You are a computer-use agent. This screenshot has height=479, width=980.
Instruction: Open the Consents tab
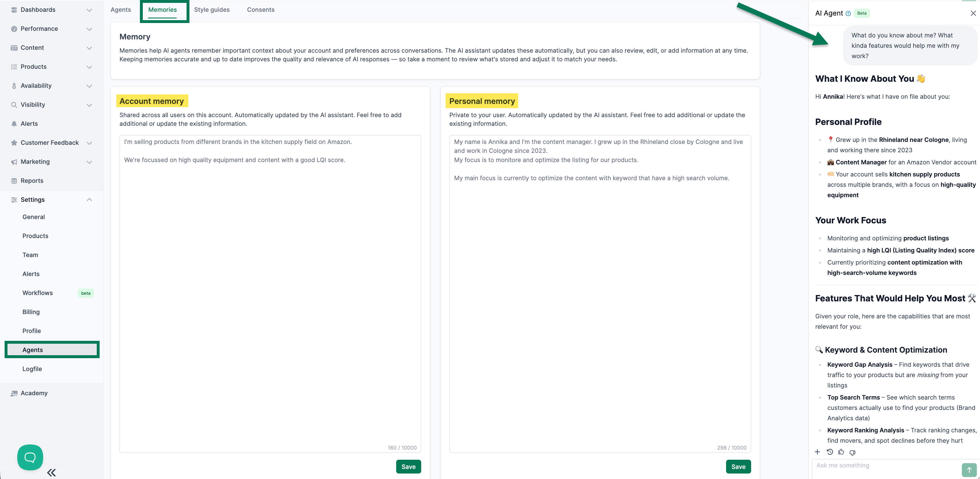[261, 10]
